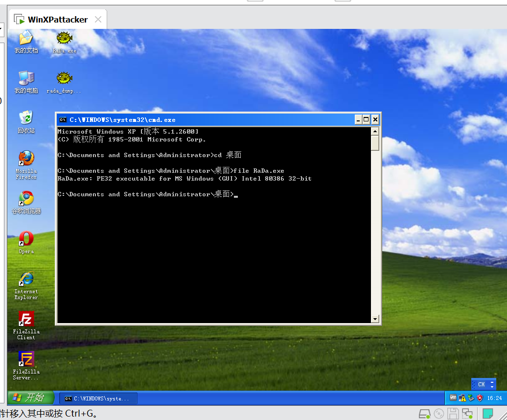The image size is (507, 420).
Task: Click the cmd scrollbar up arrow
Action: pyautogui.click(x=375, y=131)
